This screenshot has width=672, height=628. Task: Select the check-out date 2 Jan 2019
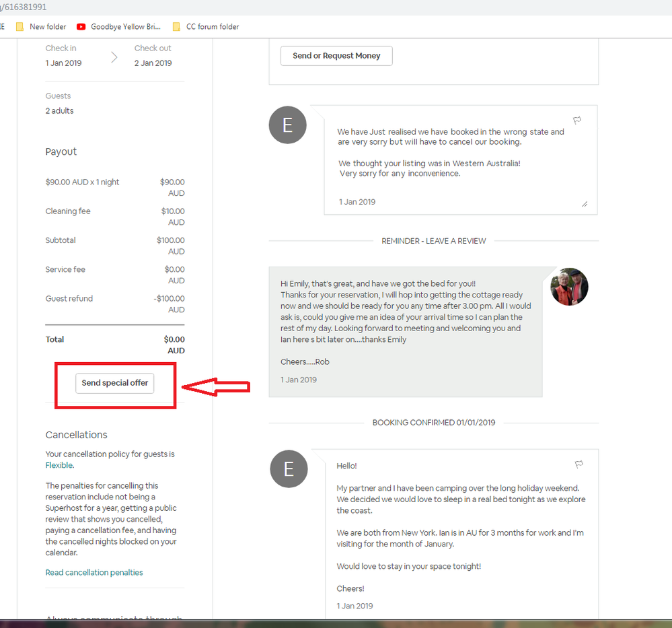pyautogui.click(x=153, y=63)
